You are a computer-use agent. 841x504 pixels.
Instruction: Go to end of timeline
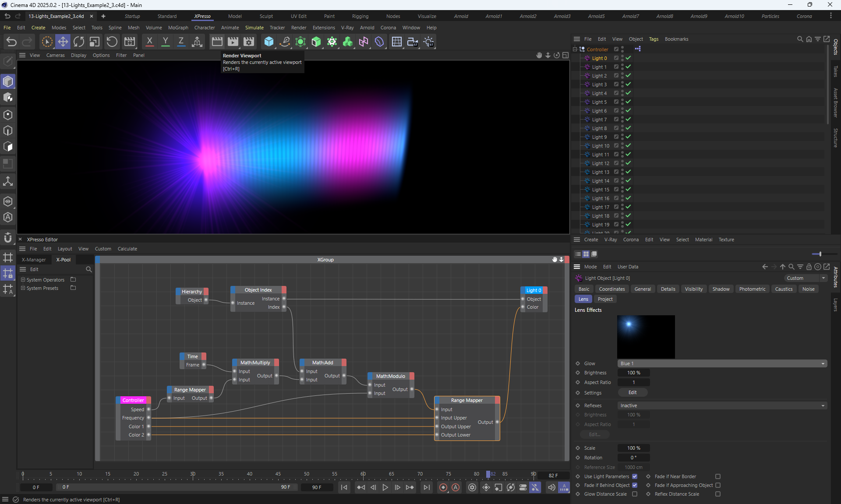[x=426, y=487]
